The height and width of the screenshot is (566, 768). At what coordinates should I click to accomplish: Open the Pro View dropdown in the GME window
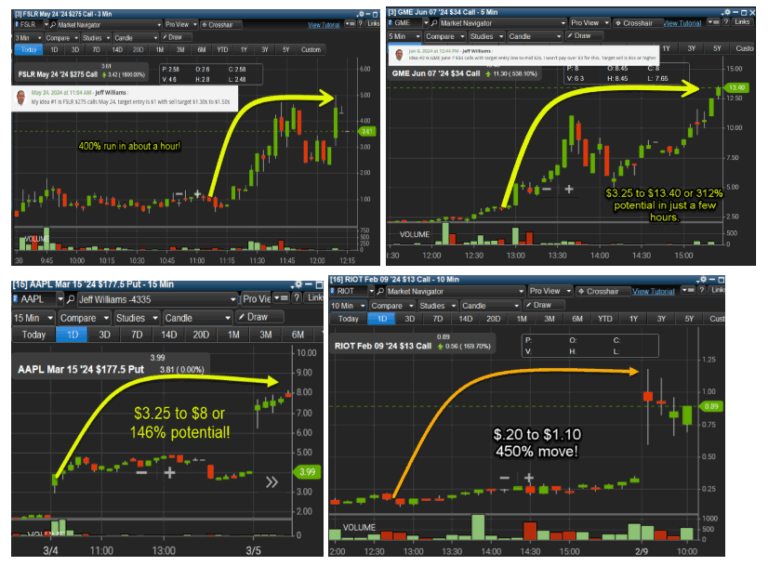click(590, 23)
